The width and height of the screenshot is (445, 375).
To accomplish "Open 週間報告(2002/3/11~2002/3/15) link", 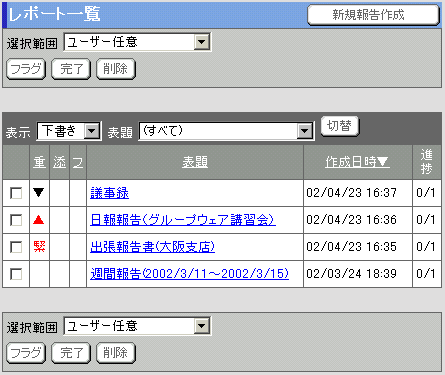I will 189,274.
